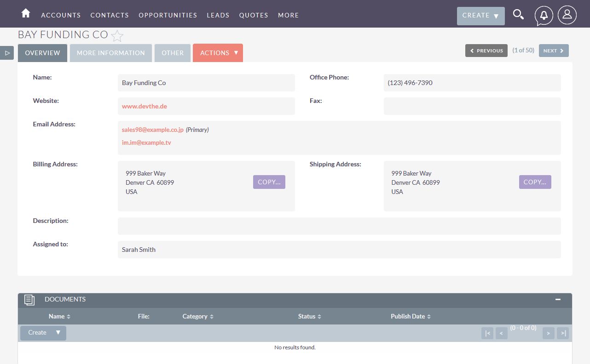Go to Next account record

pyautogui.click(x=554, y=51)
